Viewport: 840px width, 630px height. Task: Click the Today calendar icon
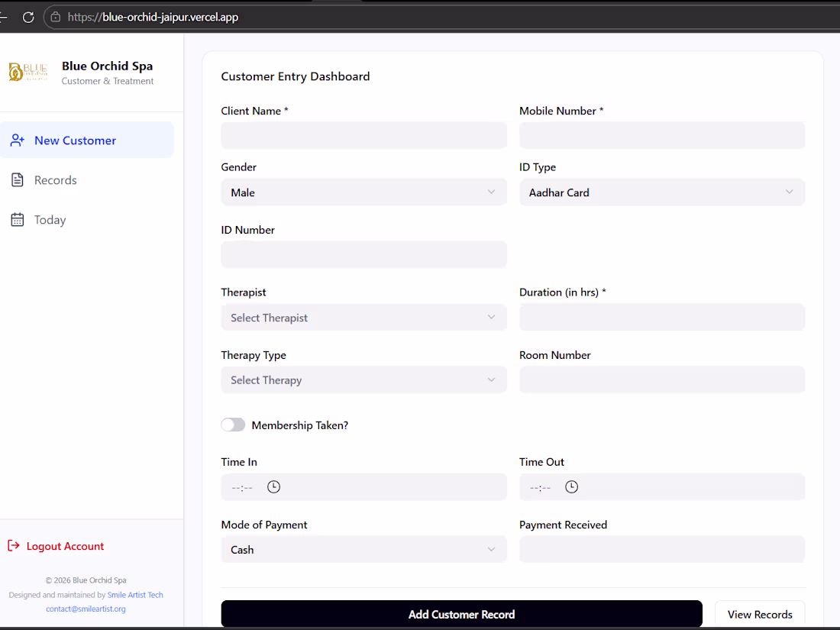[17, 220]
